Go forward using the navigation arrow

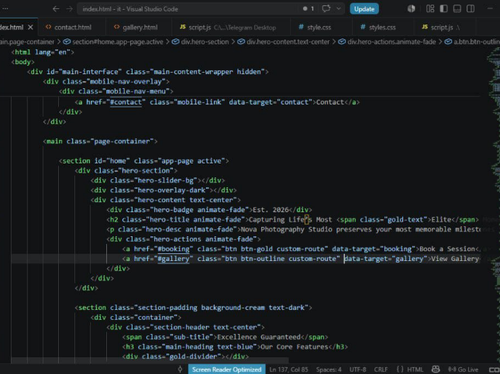click(x=69, y=9)
